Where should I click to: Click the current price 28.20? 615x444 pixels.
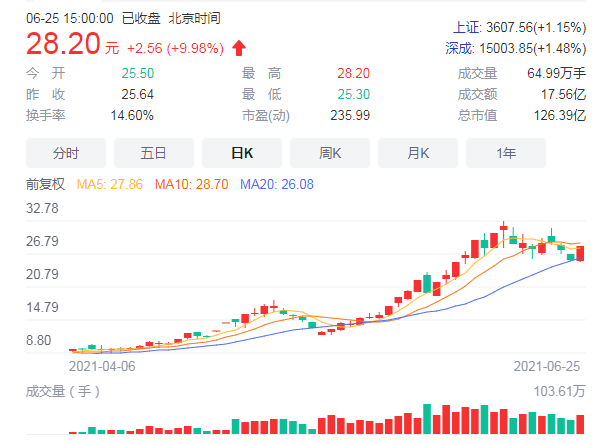[63, 44]
